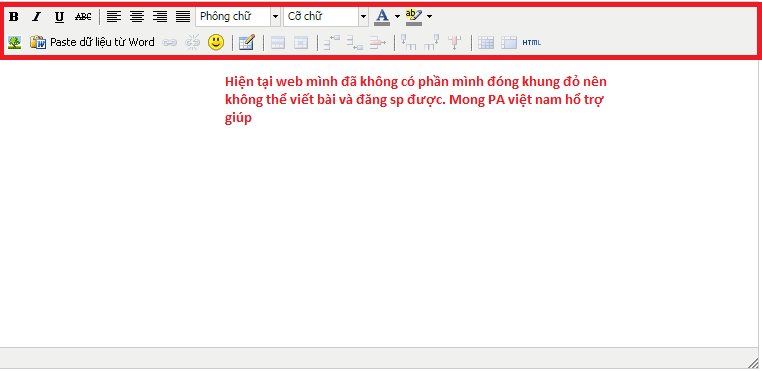Apply strikethrough with ABC icon
Image resolution: width=762 pixels, height=371 pixels.
point(83,17)
